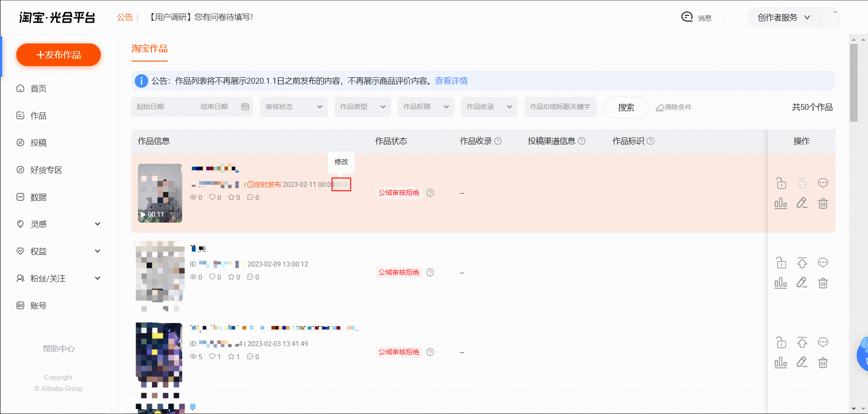View data chart for 2023-02-03 13:41:49 work
Image resolution: width=868 pixels, height=414 pixels.
(781, 362)
